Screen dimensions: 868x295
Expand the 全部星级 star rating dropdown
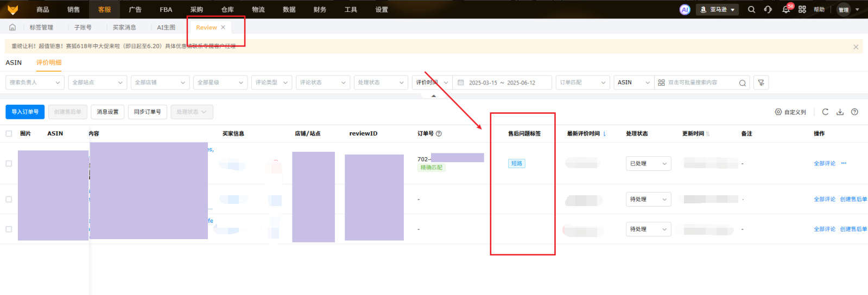click(x=220, y=82)
